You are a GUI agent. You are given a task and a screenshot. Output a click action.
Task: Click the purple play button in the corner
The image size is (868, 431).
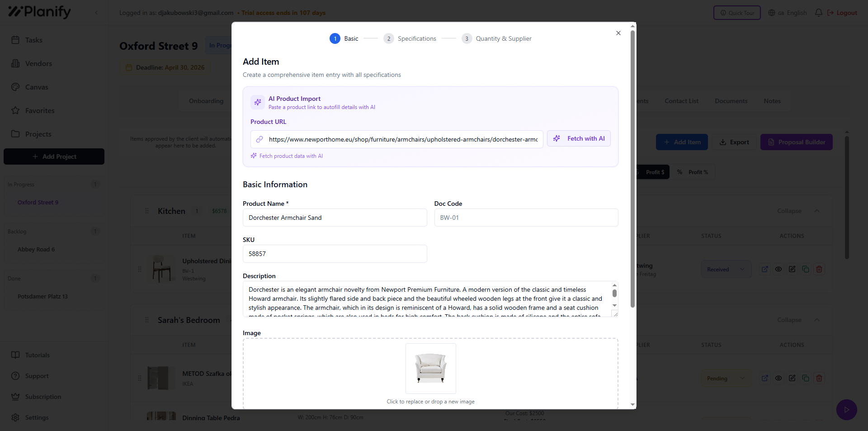[847, 410]
